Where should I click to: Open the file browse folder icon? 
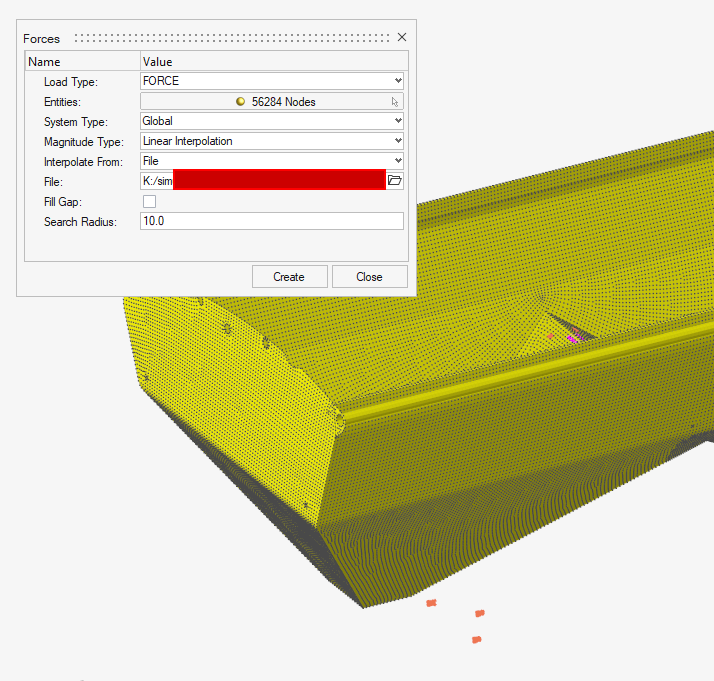pos(394,181)
